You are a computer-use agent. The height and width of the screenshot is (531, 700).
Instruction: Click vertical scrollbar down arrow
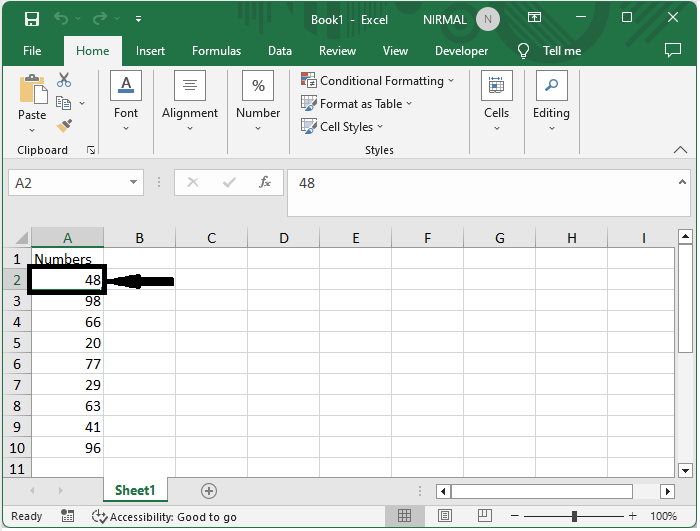point(685,470)
